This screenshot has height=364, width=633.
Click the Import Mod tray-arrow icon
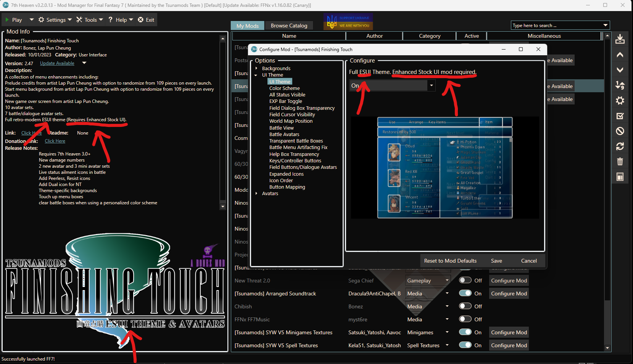(620, 39)
